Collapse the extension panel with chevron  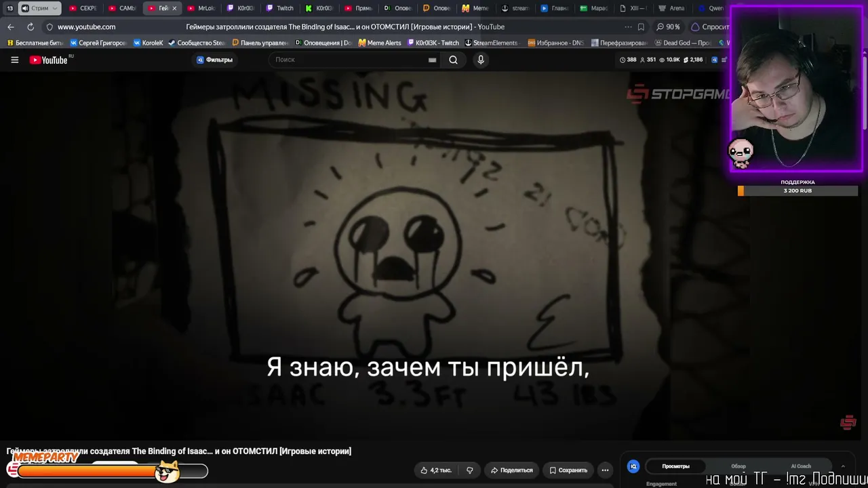(x=843, y=466)
